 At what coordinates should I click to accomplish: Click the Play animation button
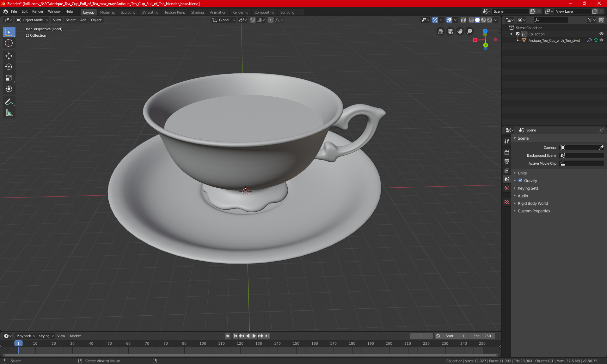click(254, 336)
